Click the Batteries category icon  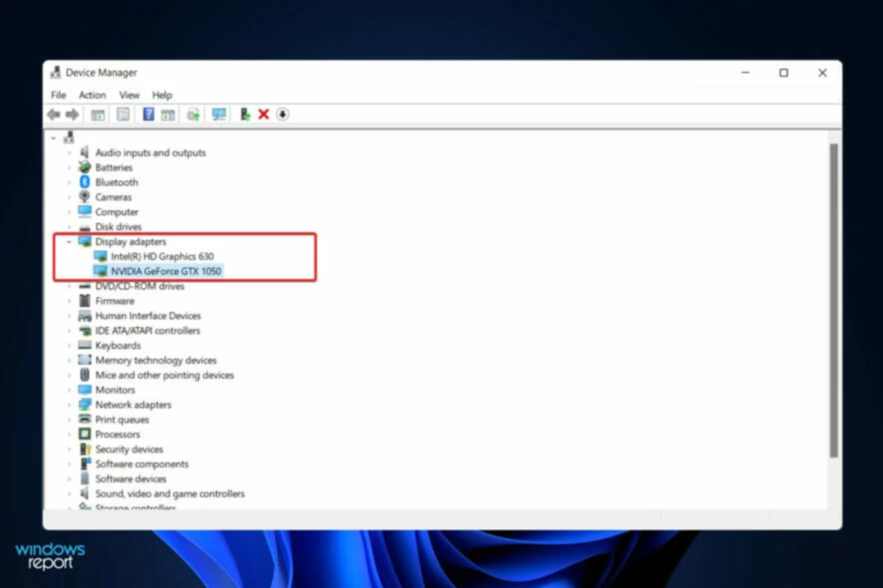click(x=85, y=167)
